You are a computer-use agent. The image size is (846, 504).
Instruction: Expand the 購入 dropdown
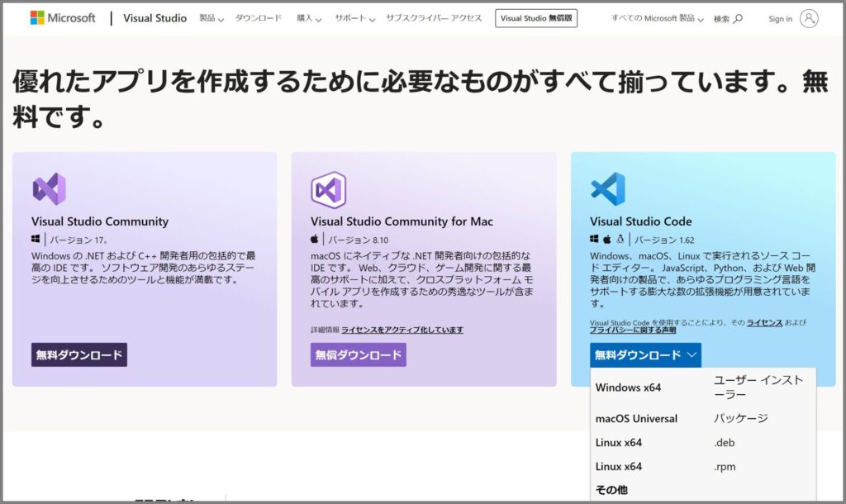point(309,18)
